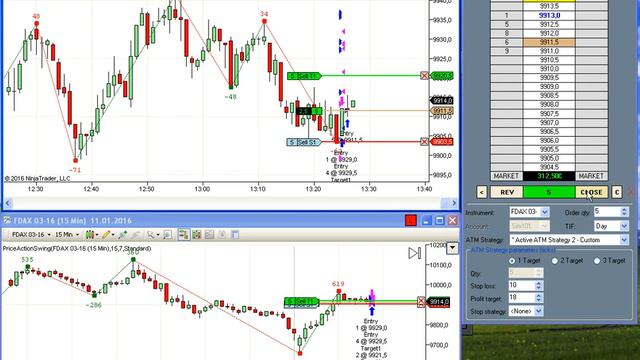640x360 pixels.
Task: Click the right MARKET button
Action: [591, 176]
